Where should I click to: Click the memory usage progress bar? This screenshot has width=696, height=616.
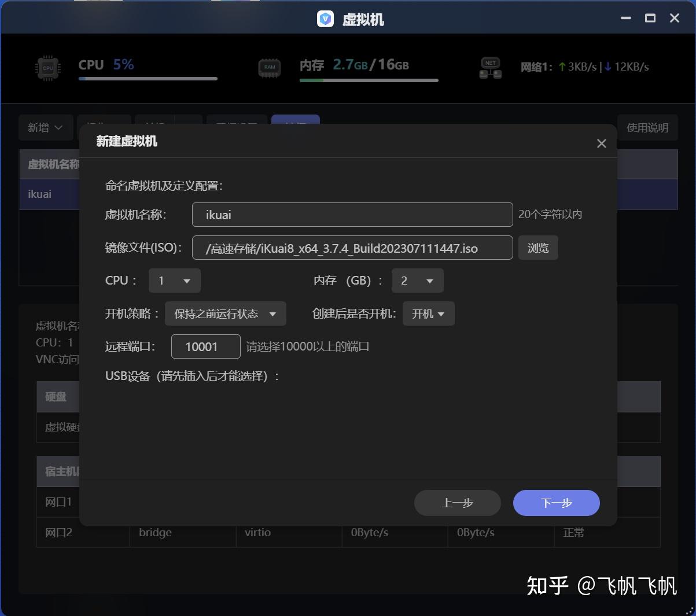[369, 79]
